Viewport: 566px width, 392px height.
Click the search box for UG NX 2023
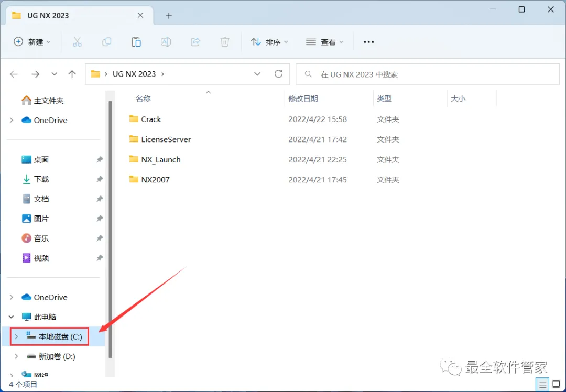coord(428,74)
